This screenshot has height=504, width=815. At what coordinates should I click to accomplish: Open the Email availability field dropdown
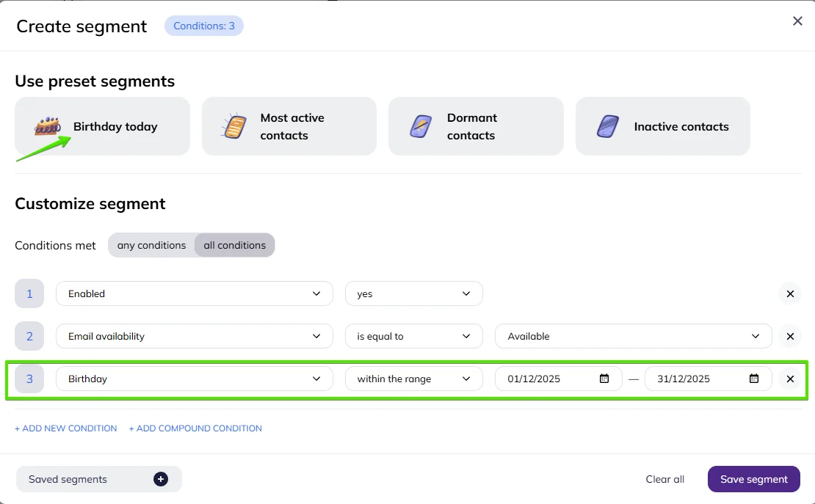(195, 336)
